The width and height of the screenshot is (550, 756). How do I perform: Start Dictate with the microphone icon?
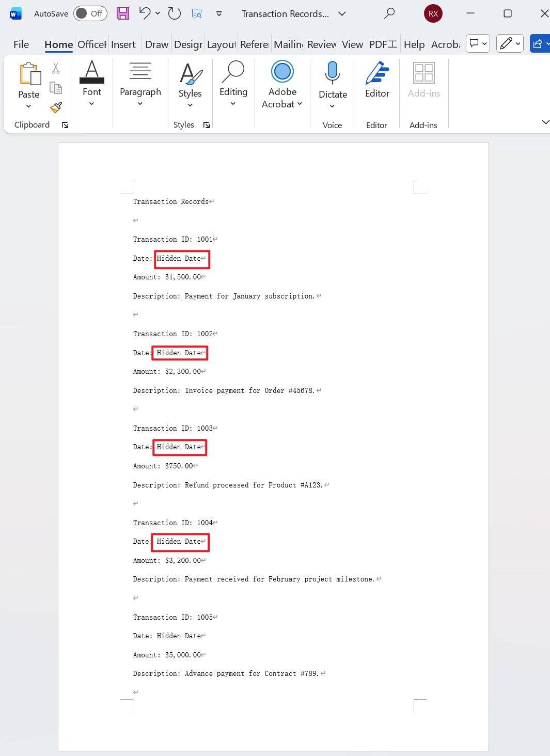tap(333, 72)
